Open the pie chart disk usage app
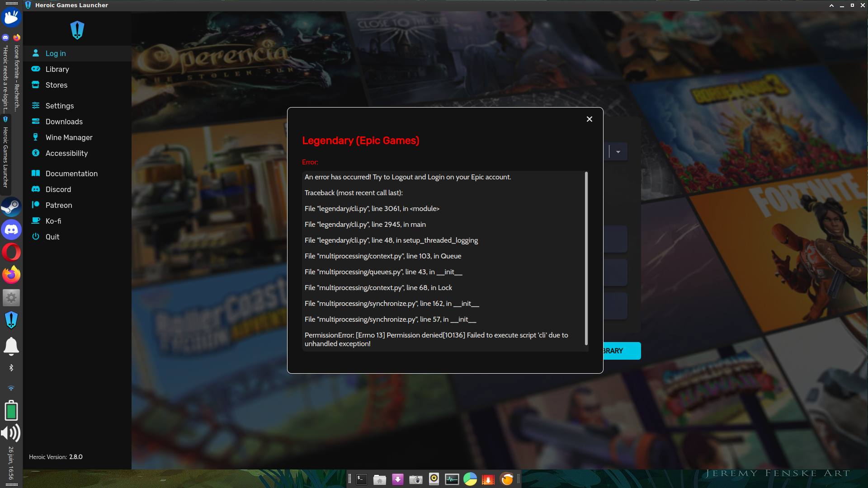Screen dimensions: 868x488 pos(470,479)
